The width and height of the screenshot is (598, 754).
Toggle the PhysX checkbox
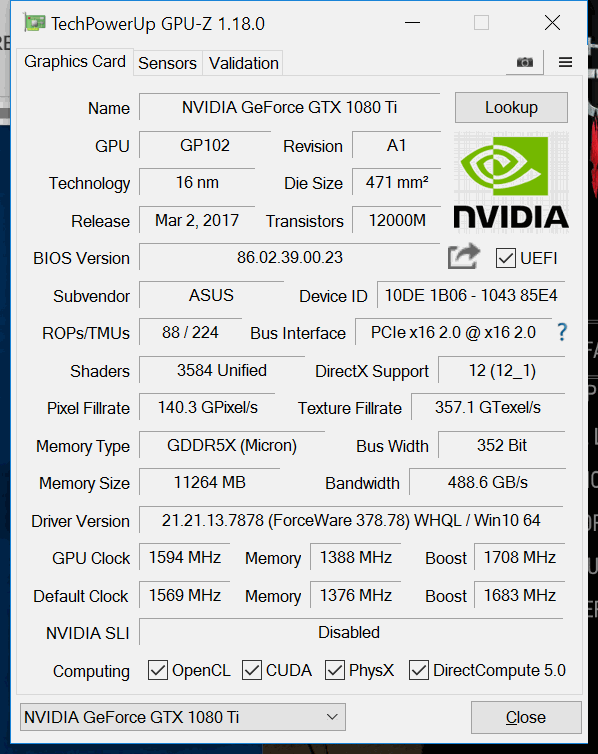(x=335, y=670)
